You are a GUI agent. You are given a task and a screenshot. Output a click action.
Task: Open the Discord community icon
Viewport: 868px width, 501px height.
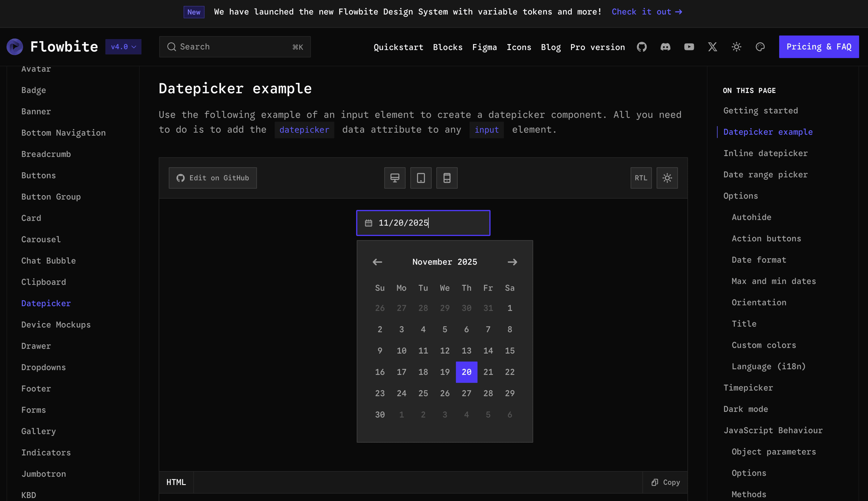(665, 47)
